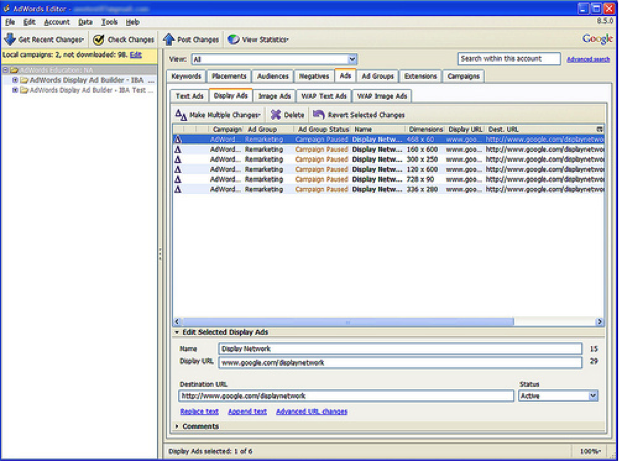Click the delta icon of the 728 x 90 row

coord(178,180)
